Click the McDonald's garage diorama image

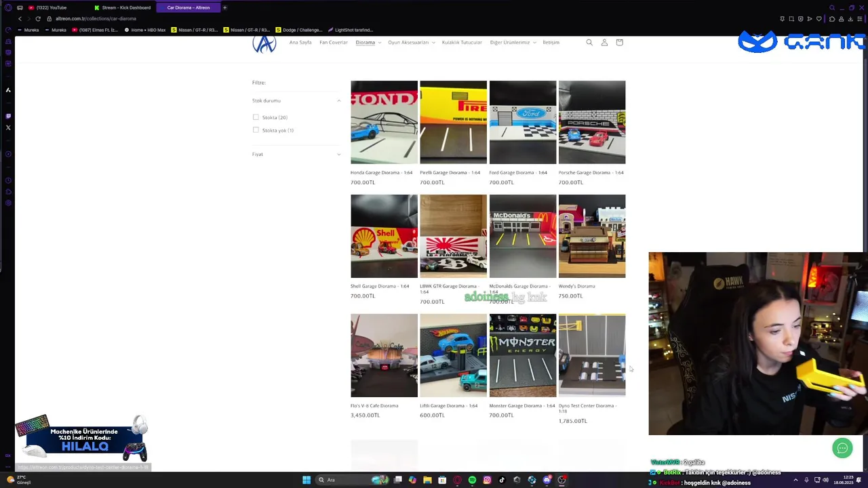click(x=523, y=236)
